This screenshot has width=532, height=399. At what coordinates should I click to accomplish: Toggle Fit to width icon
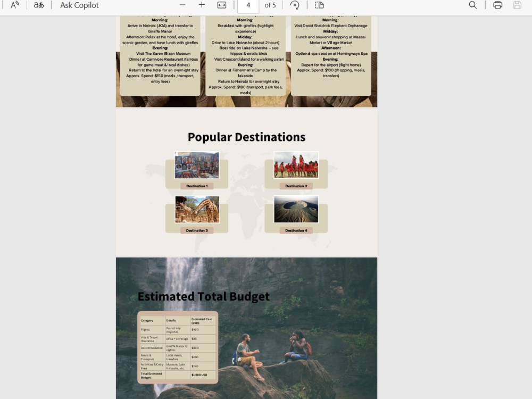[221, 5]
